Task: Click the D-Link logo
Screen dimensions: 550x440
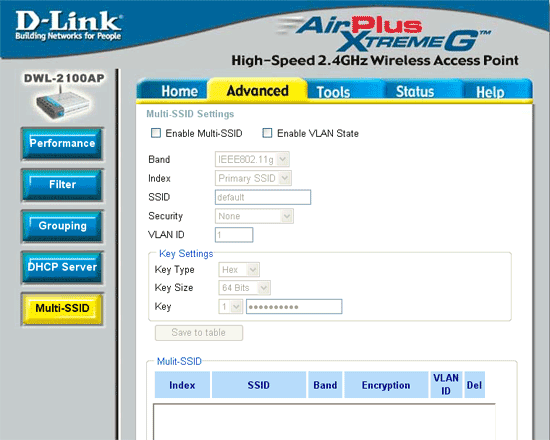Action: 68,25
